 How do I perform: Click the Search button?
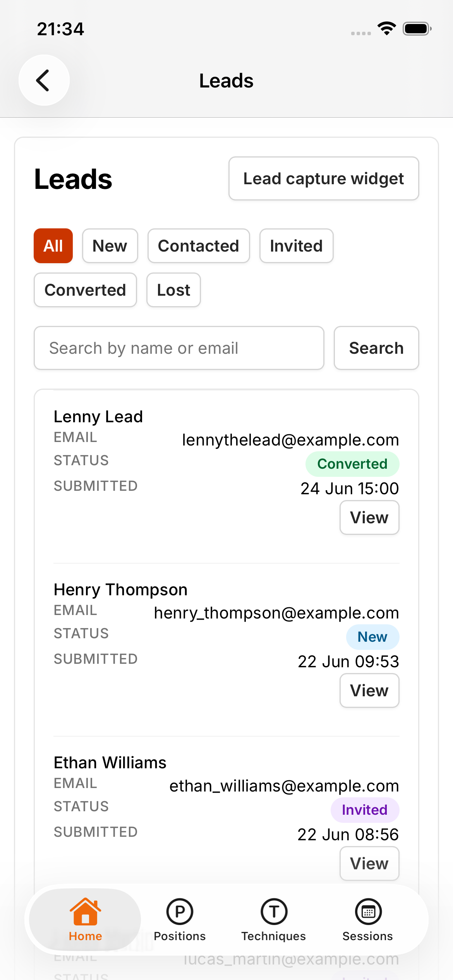pyautogui.click(x=376, y=348)
